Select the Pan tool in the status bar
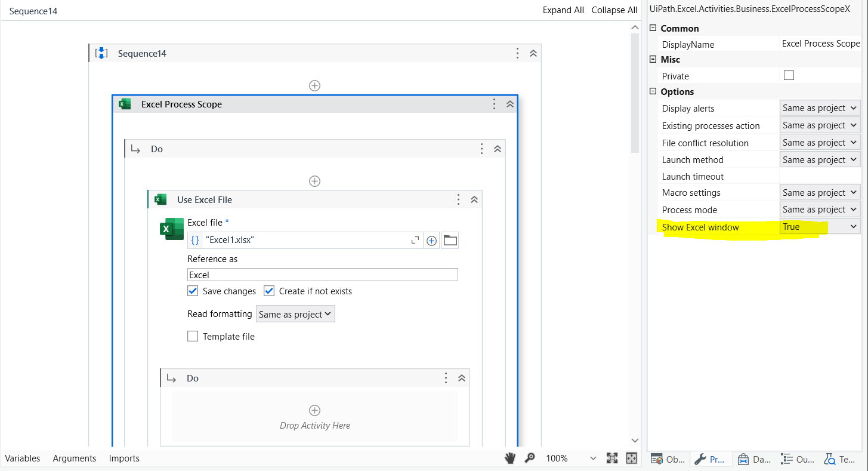Screen dimensions: 868x471 point(510,458)
